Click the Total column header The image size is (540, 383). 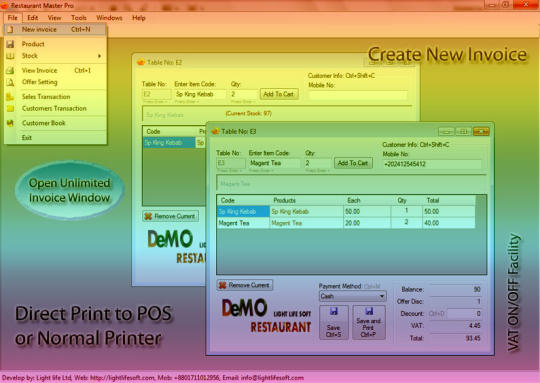pos(449,200)
